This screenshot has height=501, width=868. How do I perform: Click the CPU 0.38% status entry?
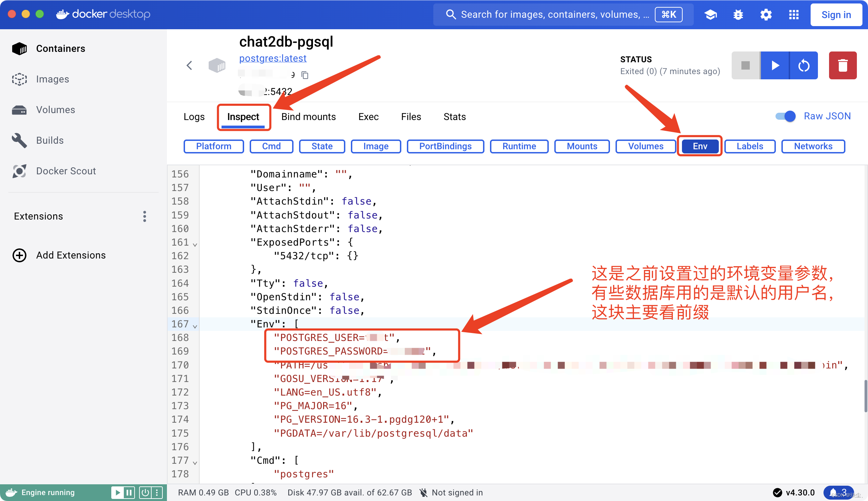coord(256,493)
